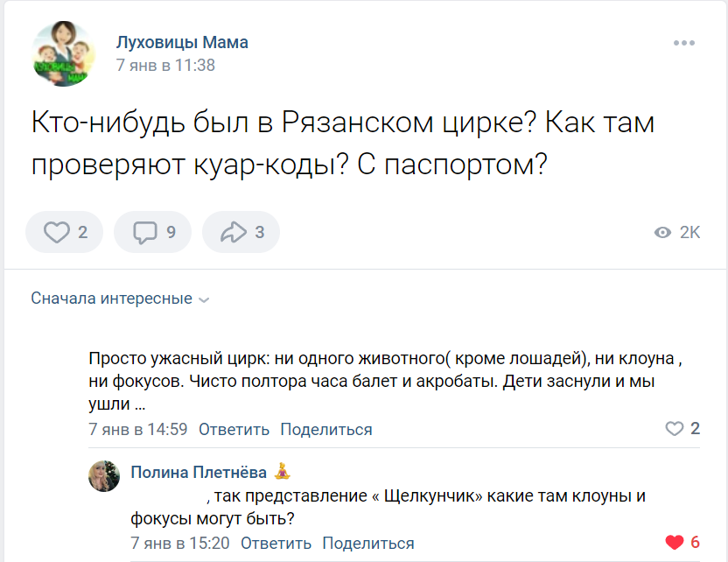Open reply timestamp 7 янв в 15:20

tap(180, 544)
